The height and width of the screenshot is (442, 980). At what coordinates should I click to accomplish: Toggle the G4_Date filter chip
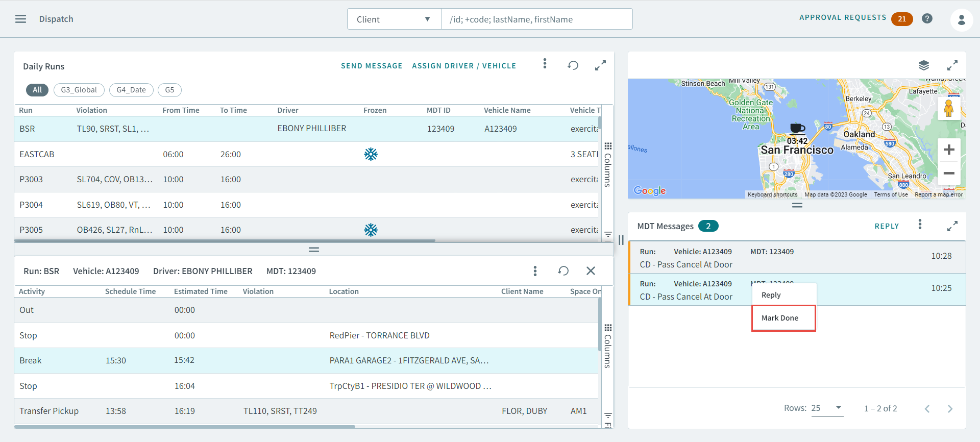coord(131,90)
